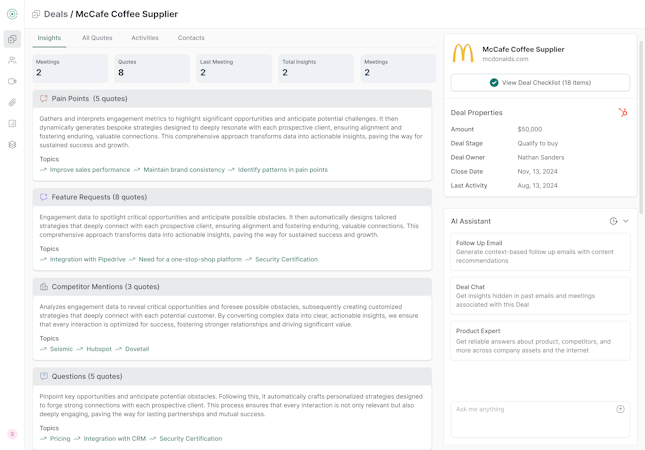Click View Deal Checklist button
The width and height of the screenshot is (645, 450).
click(540, 83)
